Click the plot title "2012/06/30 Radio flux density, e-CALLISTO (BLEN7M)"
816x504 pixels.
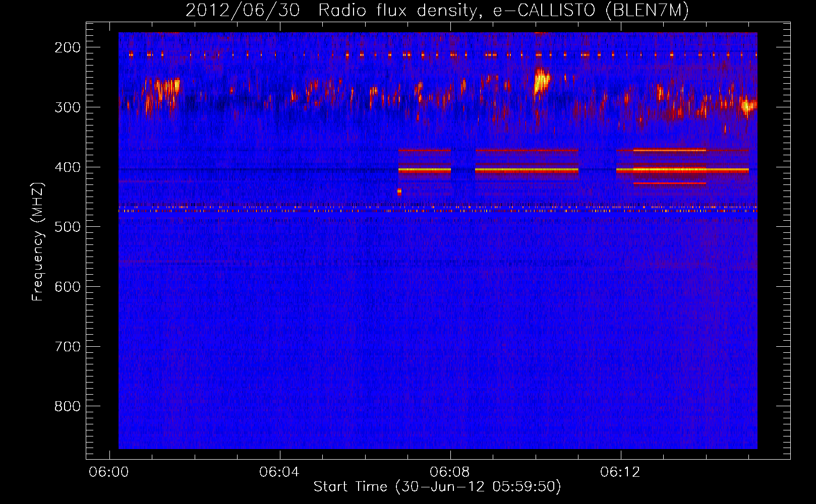[x=437, y=11]
